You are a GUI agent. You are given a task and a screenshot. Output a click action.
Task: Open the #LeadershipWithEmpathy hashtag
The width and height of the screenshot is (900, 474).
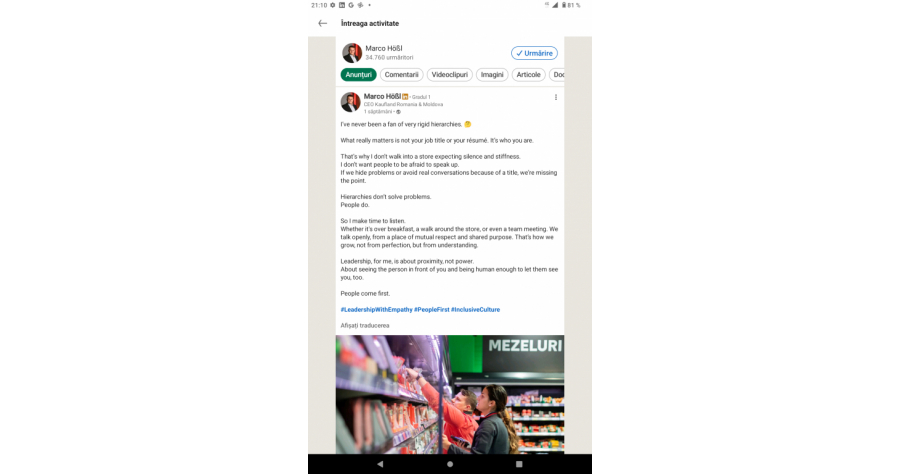[377, 309]
